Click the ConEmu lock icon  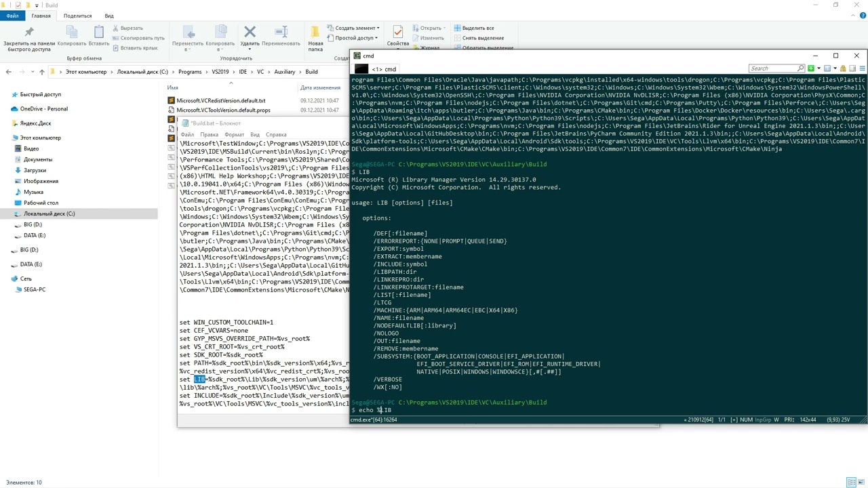[x=843, y=68]
